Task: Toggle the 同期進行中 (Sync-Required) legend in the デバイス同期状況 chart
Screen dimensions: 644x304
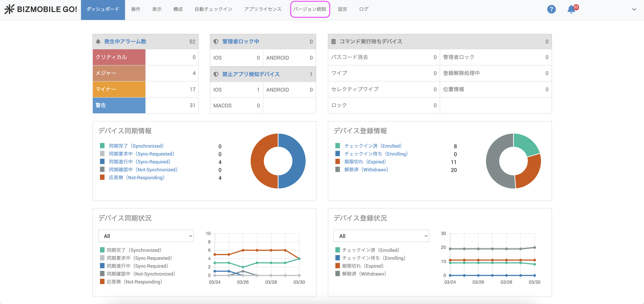Action: click(x=137, y=266)
